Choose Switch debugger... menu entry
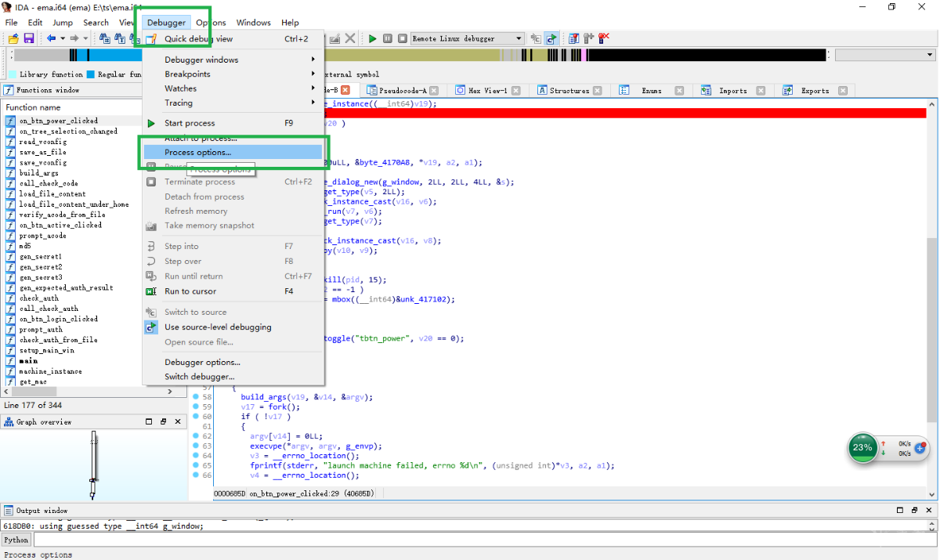 [199, 377]
